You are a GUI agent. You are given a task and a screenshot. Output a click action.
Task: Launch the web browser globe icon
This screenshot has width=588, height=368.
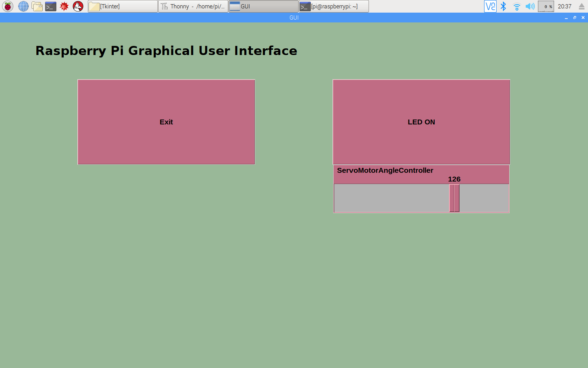[x=23, y=6]
